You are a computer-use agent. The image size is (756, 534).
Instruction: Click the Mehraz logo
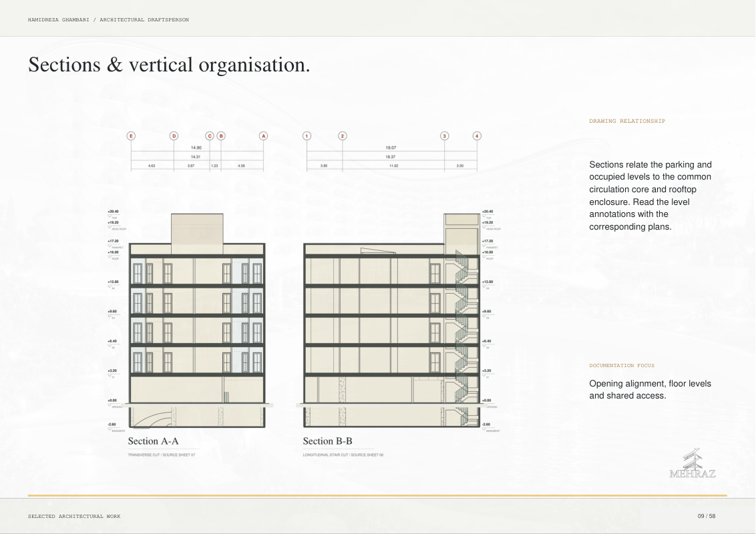point(693,463)
